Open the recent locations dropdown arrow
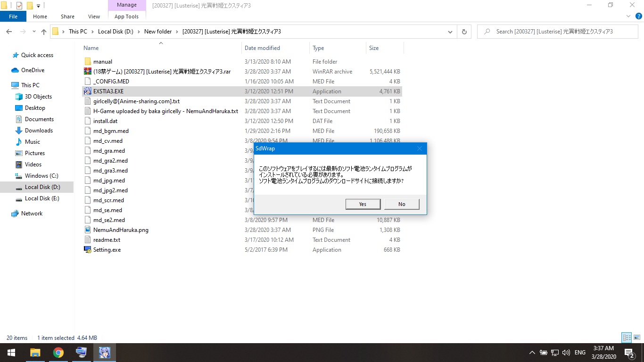This screenshot has width=644, height=362. pyautogui.click(x=34, y=32)
